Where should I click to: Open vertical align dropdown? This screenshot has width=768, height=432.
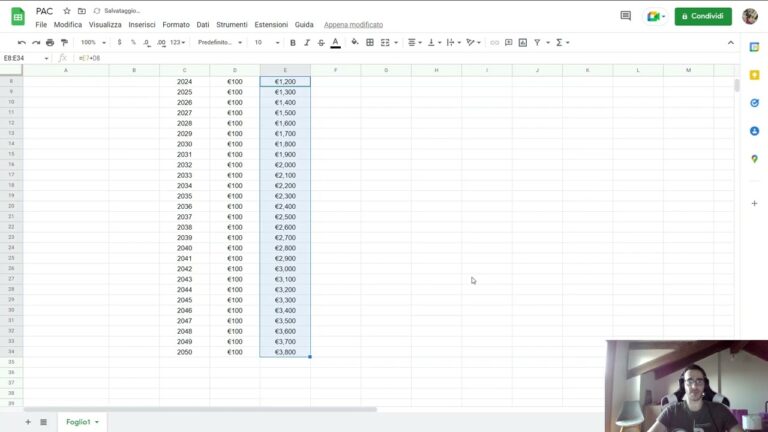pyautogui.click(x=434, y=43)
